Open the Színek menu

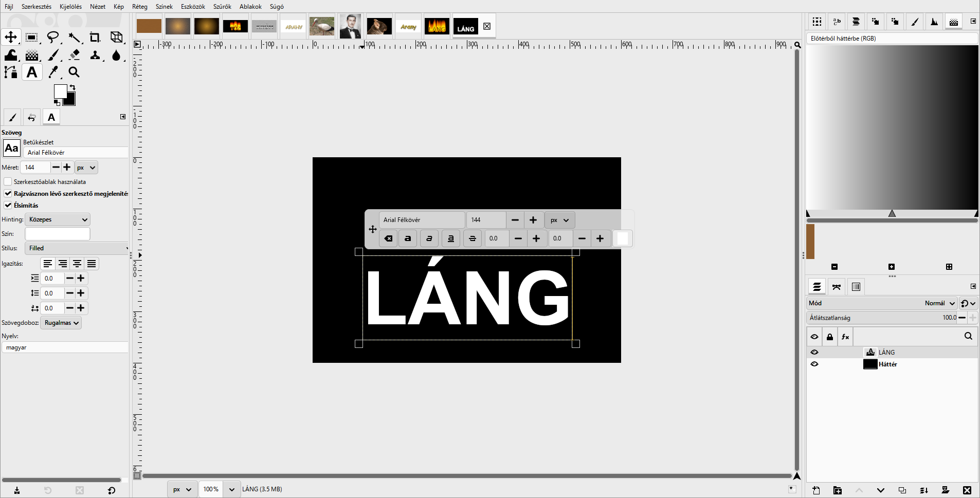pos(164,7)
